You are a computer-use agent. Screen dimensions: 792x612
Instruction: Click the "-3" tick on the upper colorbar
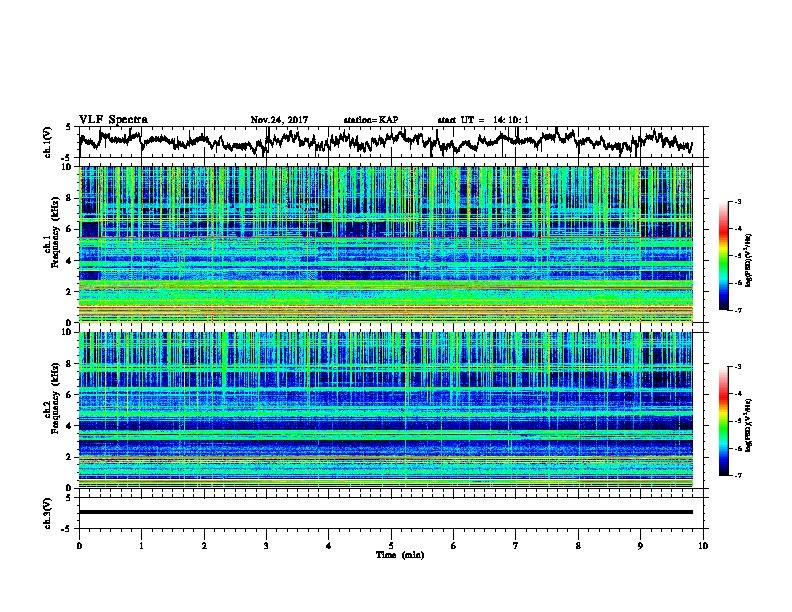[x=738, y=201]
